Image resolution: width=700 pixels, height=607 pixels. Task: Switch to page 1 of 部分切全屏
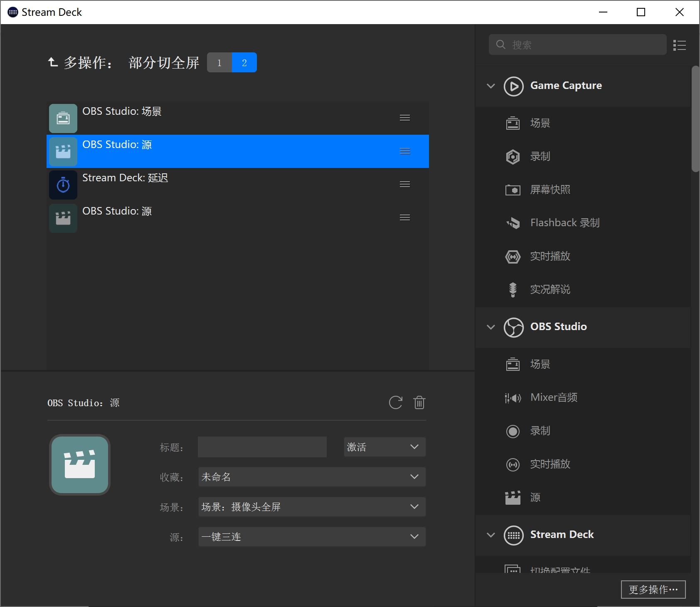click(219, 62)
